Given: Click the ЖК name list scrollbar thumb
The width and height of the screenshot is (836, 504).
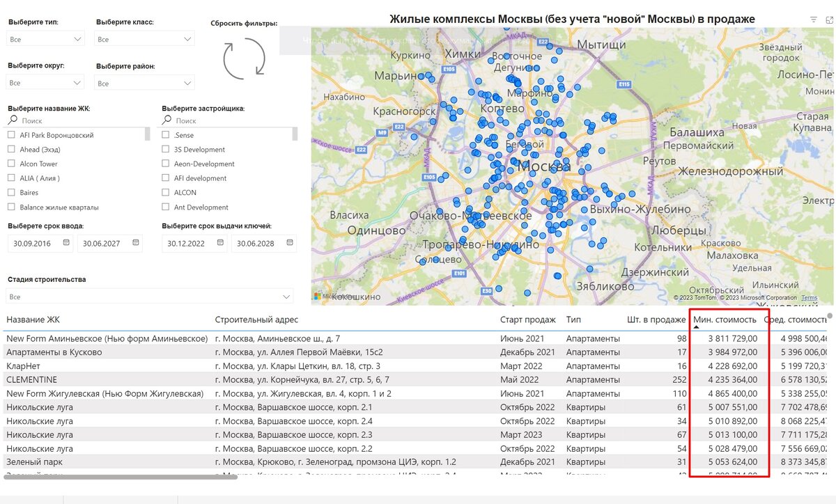Looking at the screenshot, I should tap(147, 134).
